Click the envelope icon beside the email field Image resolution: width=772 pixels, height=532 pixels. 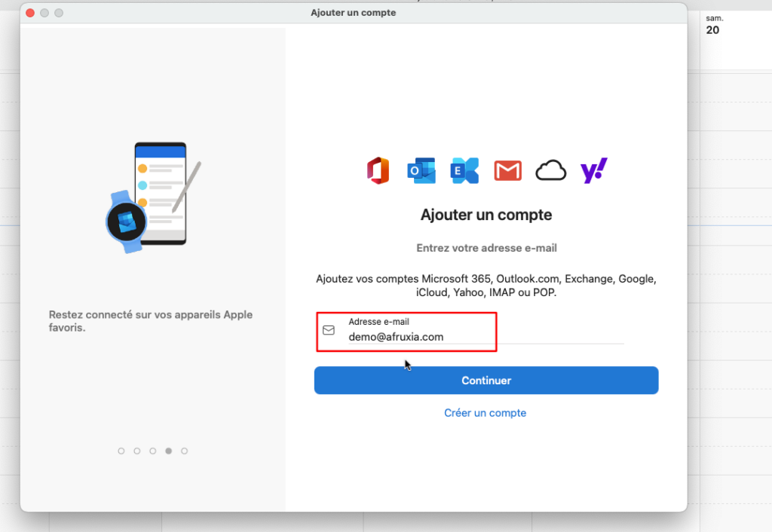pos(329,330)
